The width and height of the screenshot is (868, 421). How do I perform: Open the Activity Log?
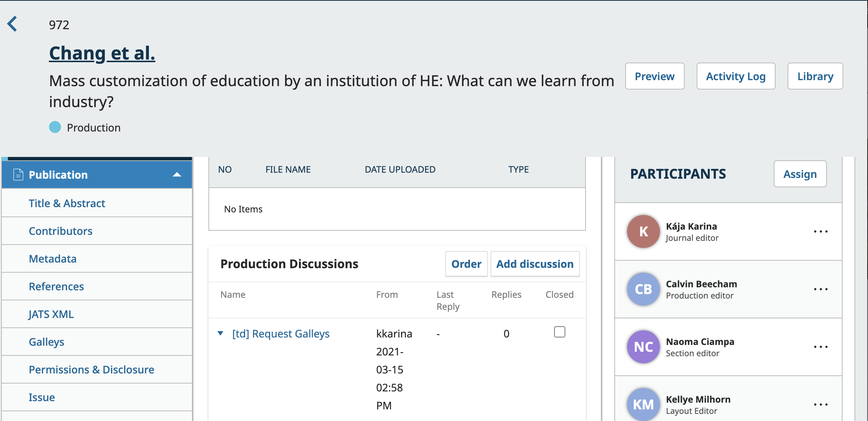click(x=736, y=76)
